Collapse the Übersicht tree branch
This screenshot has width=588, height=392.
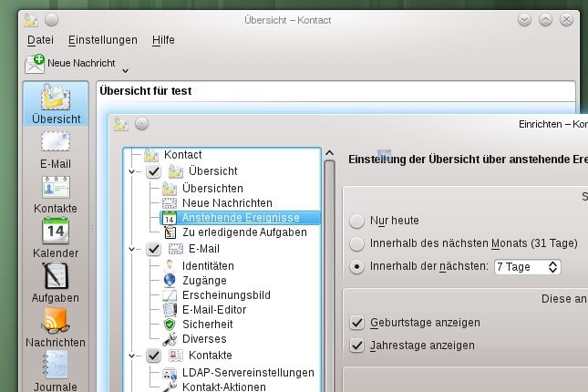(131, 171)
